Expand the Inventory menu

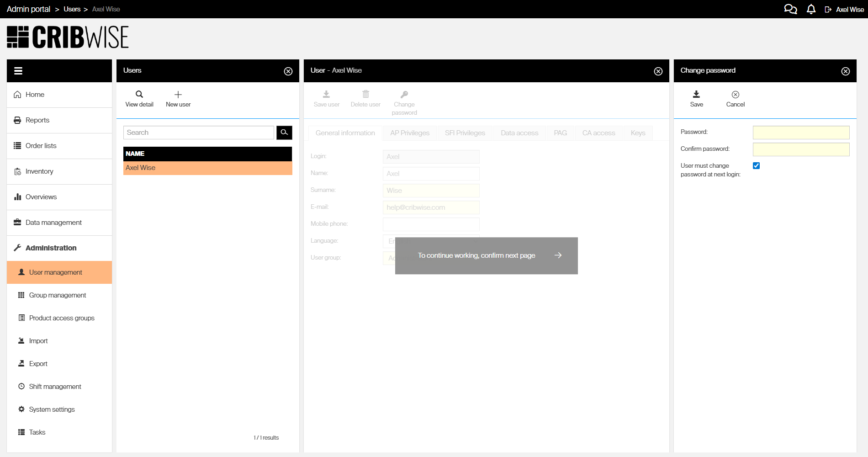tap(39, 171)
